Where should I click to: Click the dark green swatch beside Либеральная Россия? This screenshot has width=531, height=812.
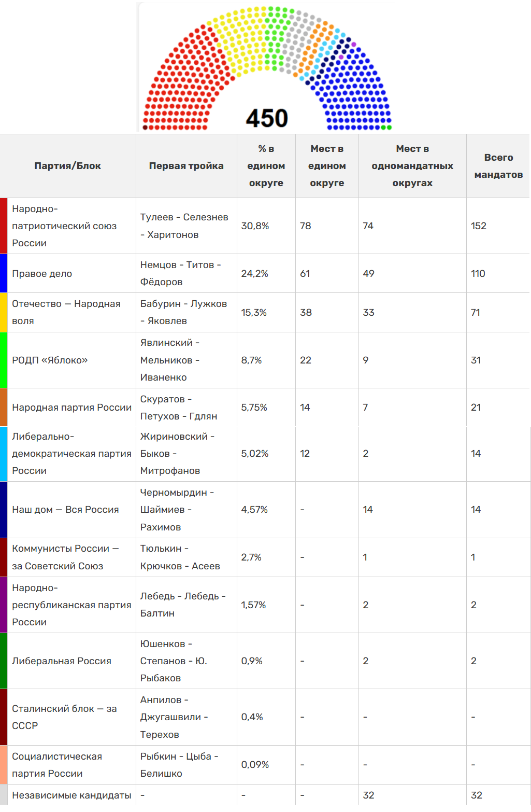click(x=4, y=661)
